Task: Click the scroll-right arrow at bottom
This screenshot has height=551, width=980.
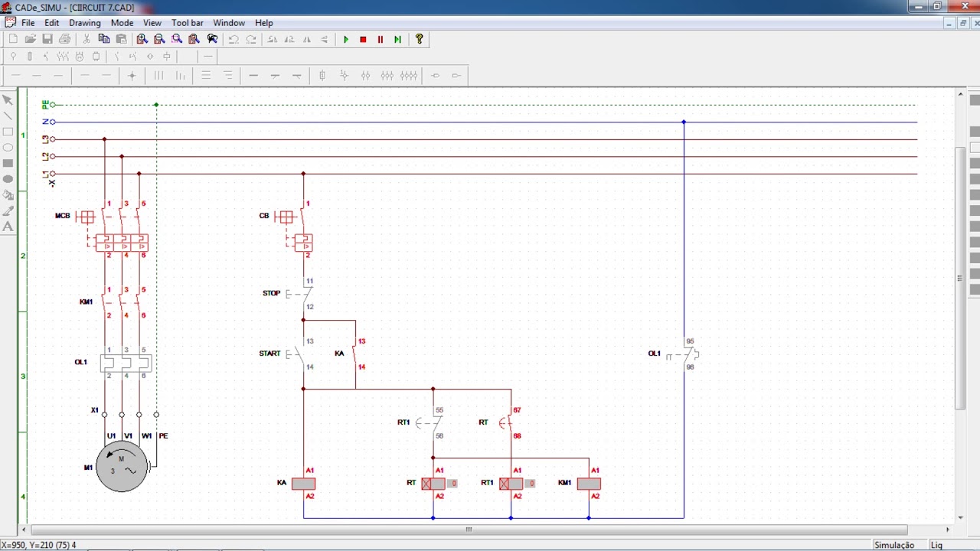Action: [947, 530]
